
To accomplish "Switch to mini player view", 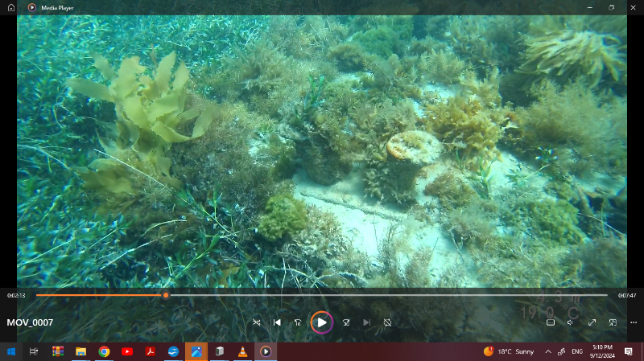I will point(612,322).
